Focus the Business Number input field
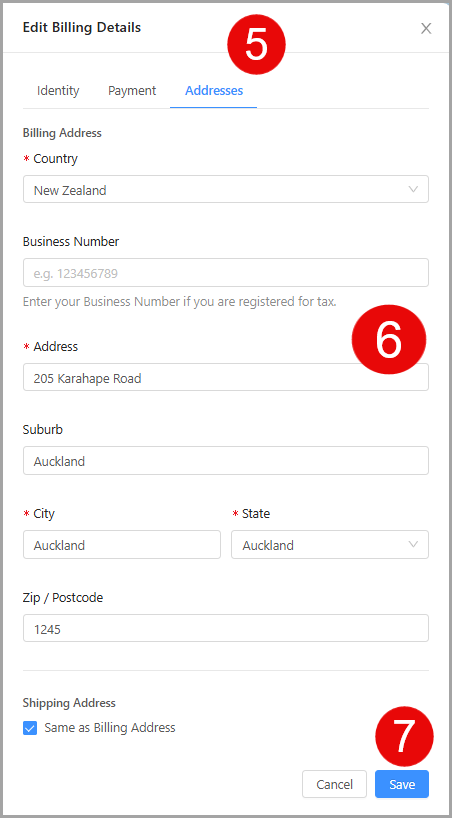Screen dimensions: 452x818 pos(226,273)
